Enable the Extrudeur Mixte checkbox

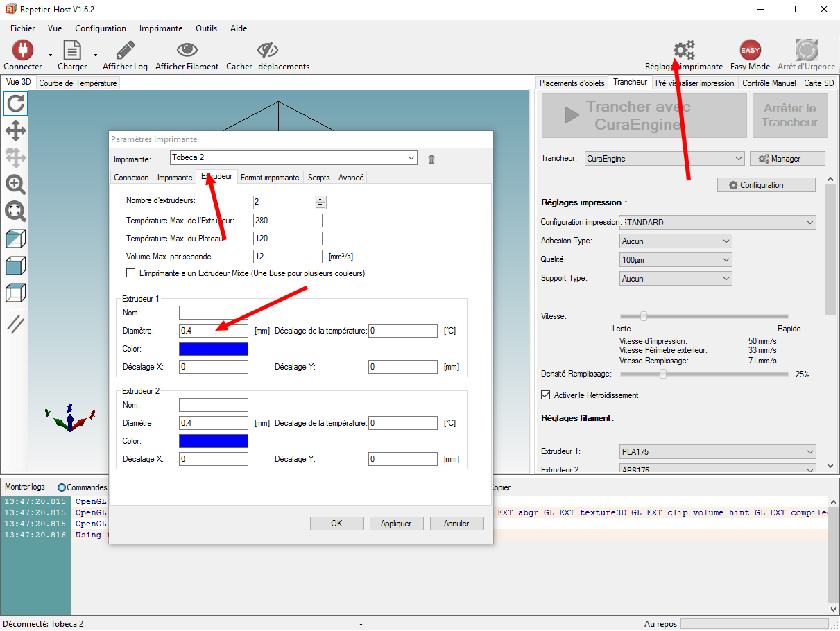click(131, 273)
